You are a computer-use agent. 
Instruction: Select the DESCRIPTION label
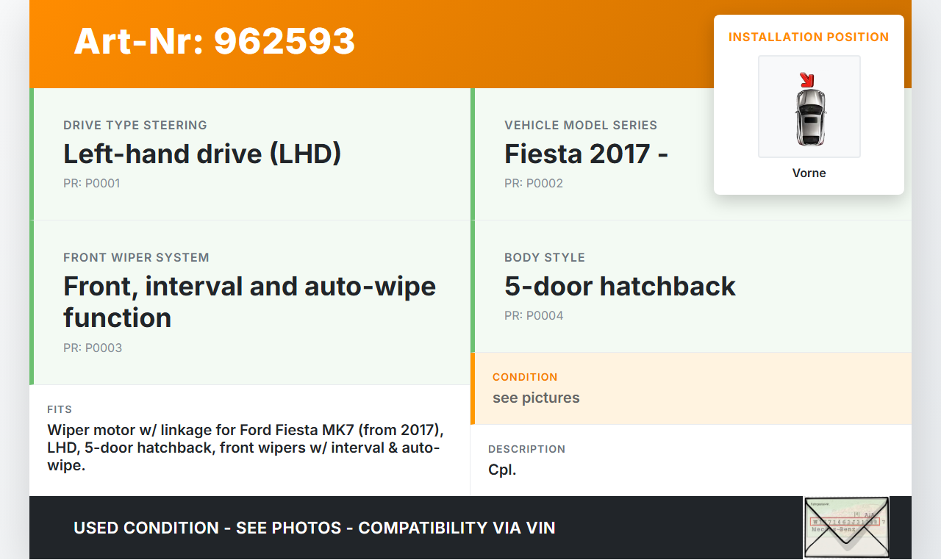click(x=527, y=449)
